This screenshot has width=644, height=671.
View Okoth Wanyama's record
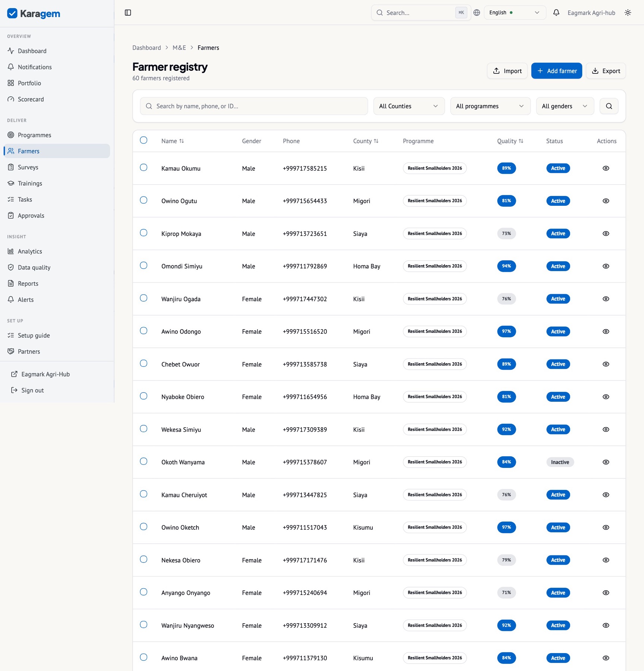pos(606,462)
